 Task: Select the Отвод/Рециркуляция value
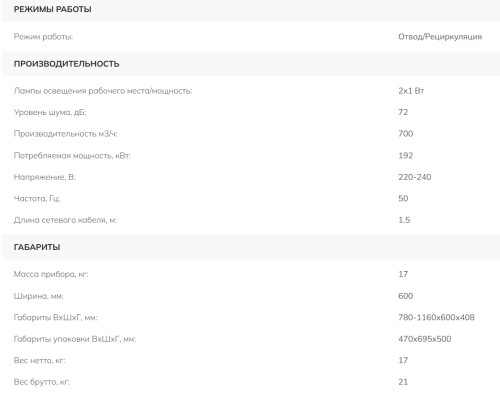(x=440, y=37)
